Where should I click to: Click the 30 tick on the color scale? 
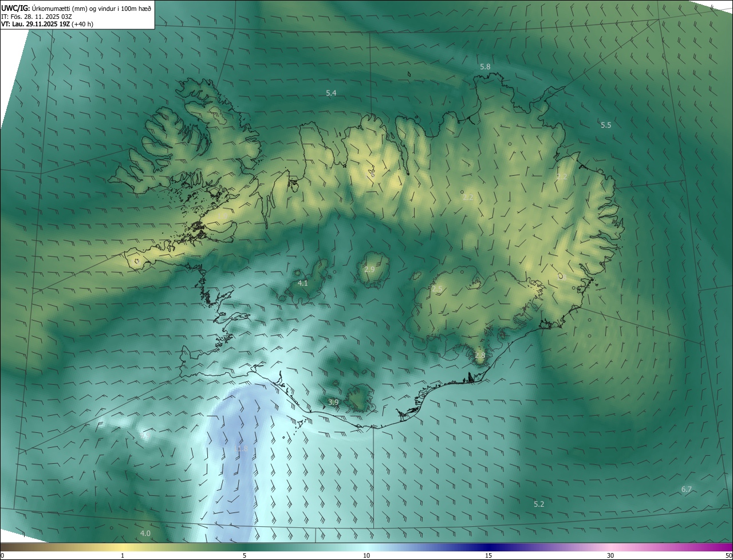[610, 555]
